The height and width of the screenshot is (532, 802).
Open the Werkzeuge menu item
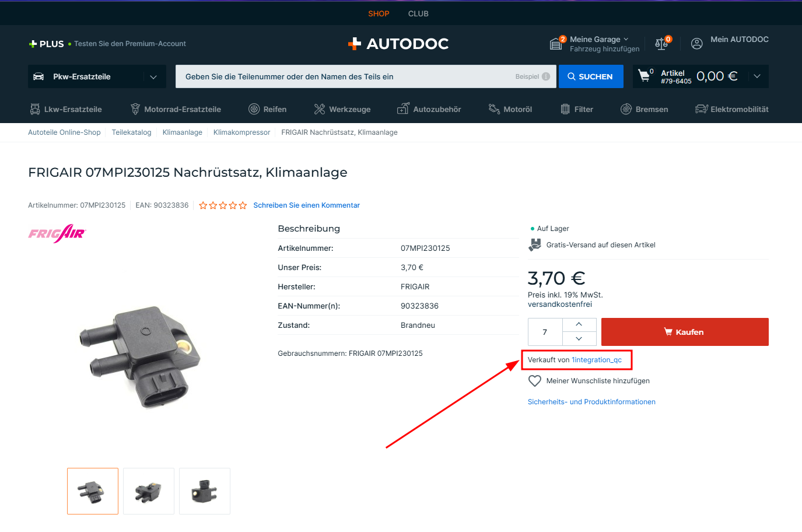point(342,109)
